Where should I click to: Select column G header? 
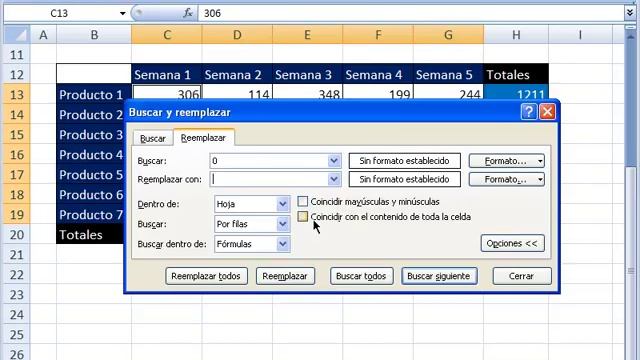(x=448, y=35)
